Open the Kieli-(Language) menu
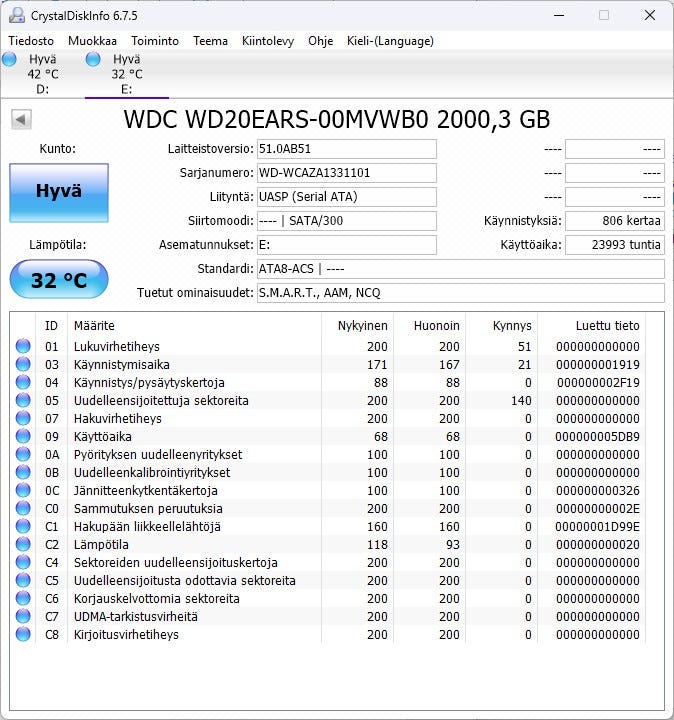Viewport: 674px width, 720px height. click(390, 41)
